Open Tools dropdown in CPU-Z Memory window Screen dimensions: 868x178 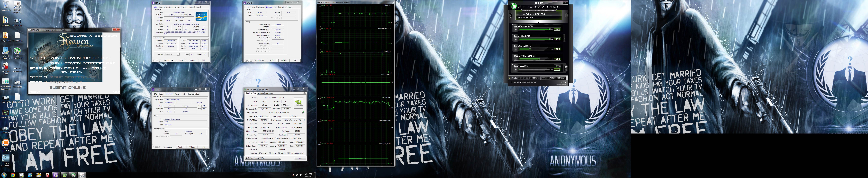pos(277,60)
